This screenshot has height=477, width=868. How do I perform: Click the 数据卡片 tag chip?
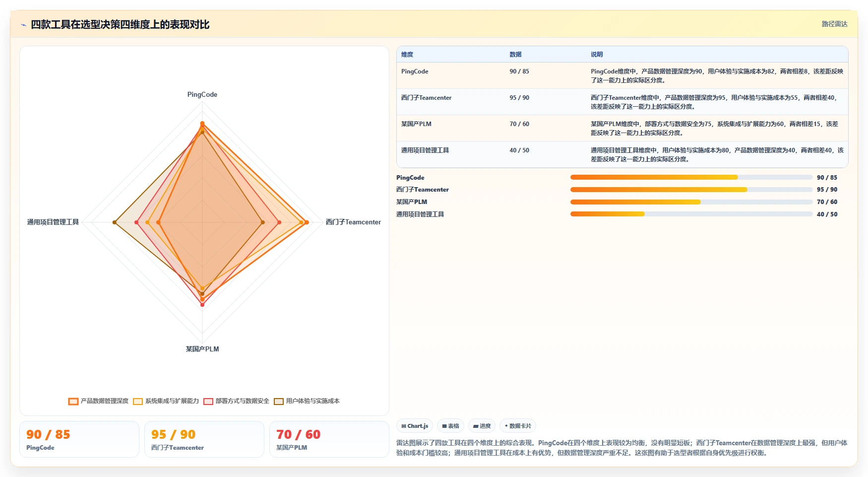click(x=518, y=426)
